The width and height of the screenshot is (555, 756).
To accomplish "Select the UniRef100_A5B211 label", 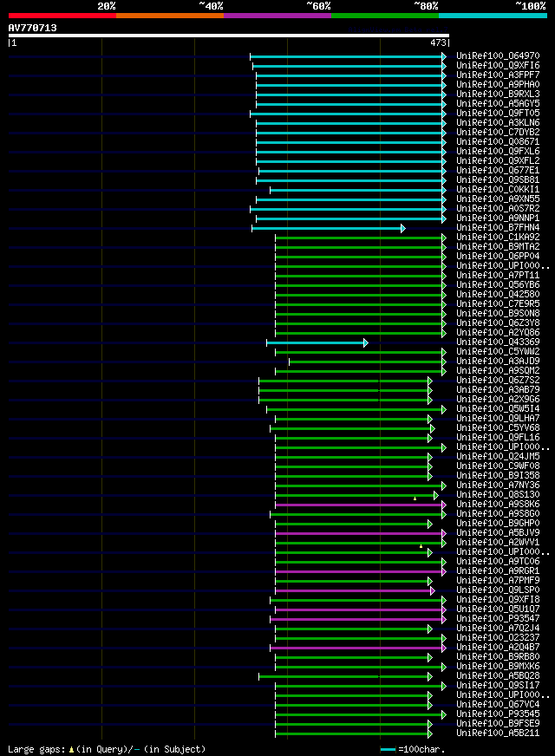I will [498, 733].
